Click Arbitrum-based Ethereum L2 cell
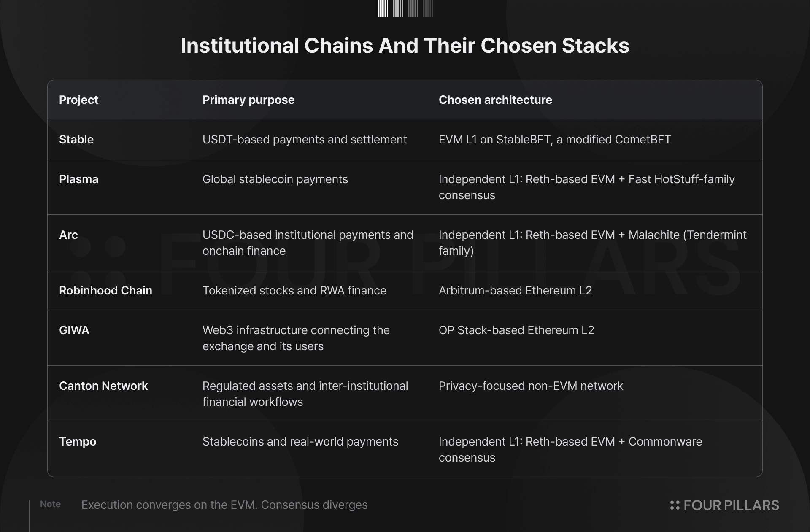Image resolution: width=810 pixels, height=532 pixels. tap(515, 290)
